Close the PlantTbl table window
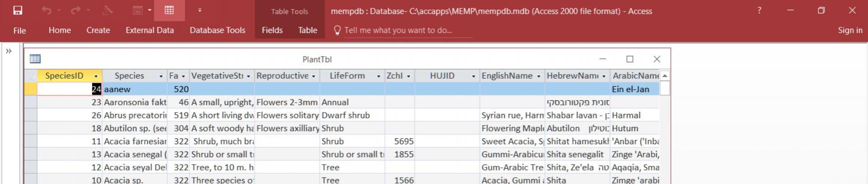 point(657,59)
